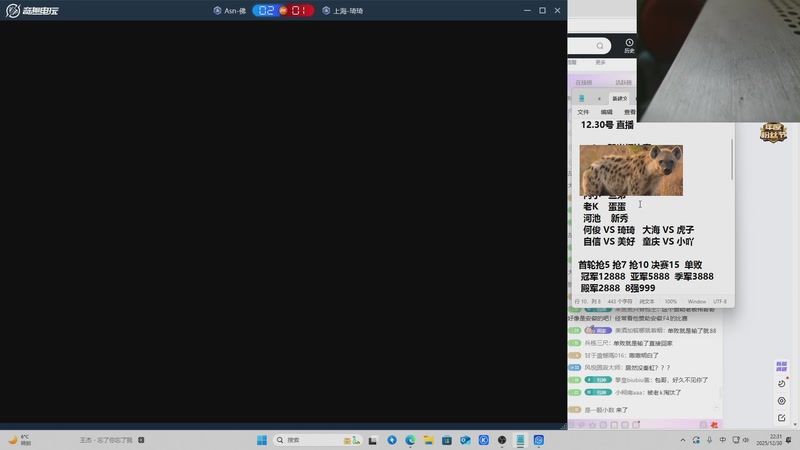Click the night mode icon in right sidebar
The height and width of the screenshot is (450, 800).
tap(782, 384)
